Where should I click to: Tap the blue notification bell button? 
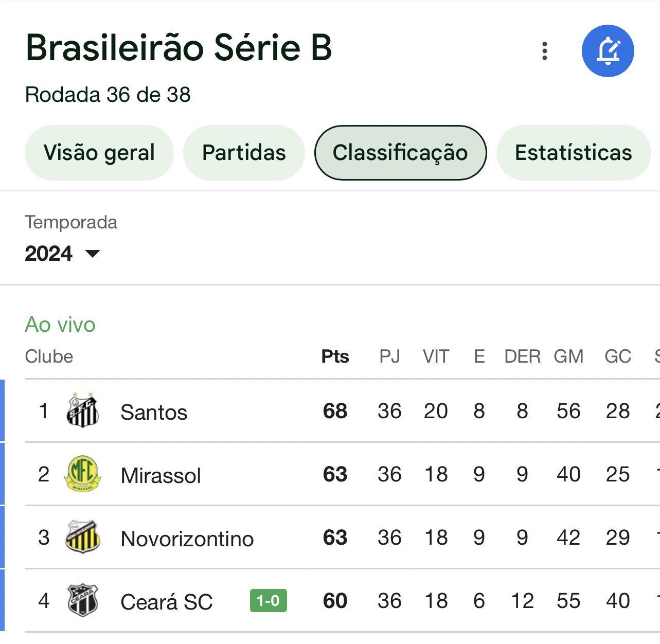[608, 51]
